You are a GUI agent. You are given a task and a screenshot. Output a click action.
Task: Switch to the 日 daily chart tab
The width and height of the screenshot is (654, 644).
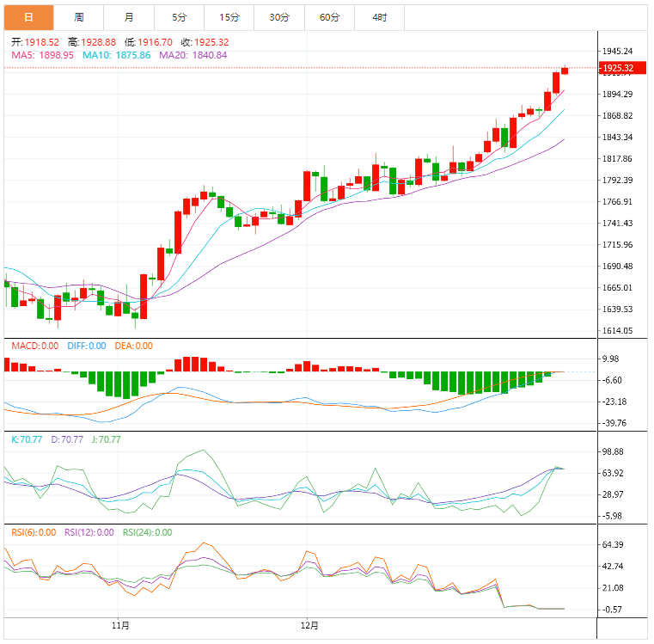pyautogui.click(x=28, y=17)
